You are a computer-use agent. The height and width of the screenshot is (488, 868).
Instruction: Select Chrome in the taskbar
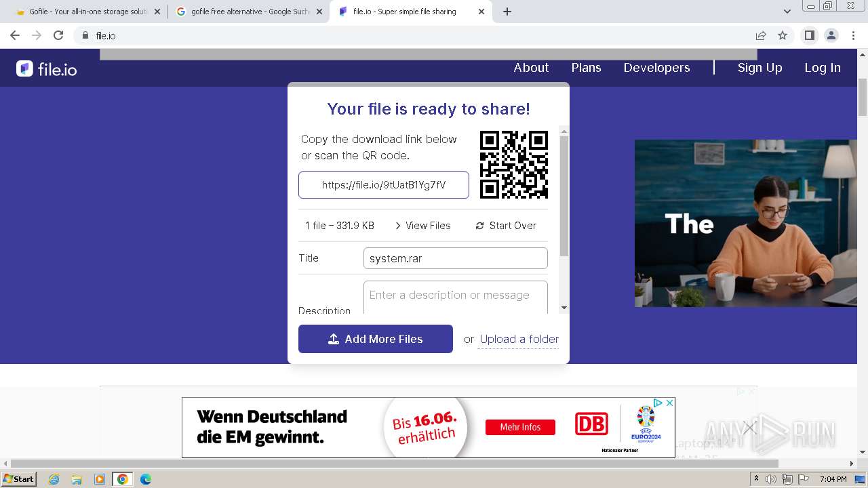point(123,479)
